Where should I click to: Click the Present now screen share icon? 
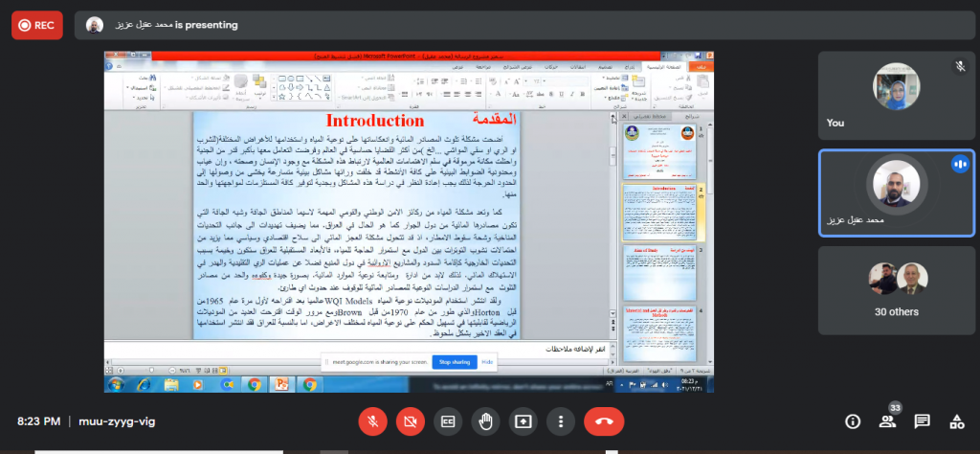(x=523, y=420)
